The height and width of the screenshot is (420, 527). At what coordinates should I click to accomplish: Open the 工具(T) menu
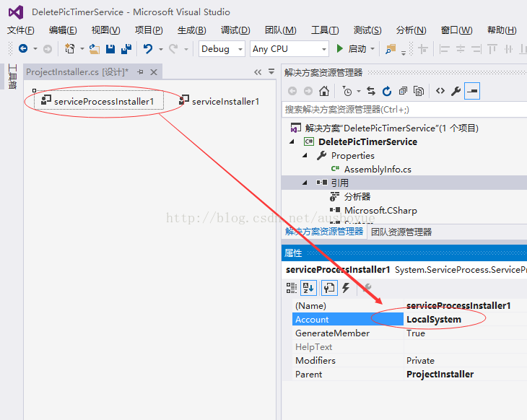(x=325, y=30)
